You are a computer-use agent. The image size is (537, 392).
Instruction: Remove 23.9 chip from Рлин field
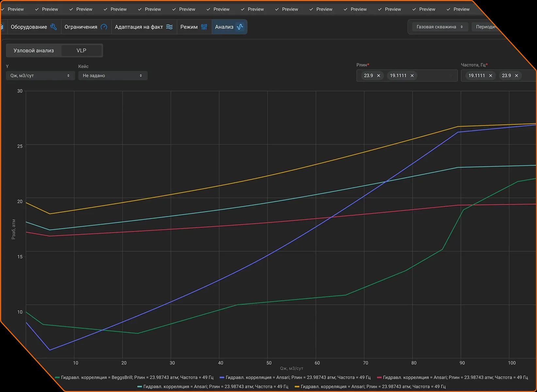[379, 75]
